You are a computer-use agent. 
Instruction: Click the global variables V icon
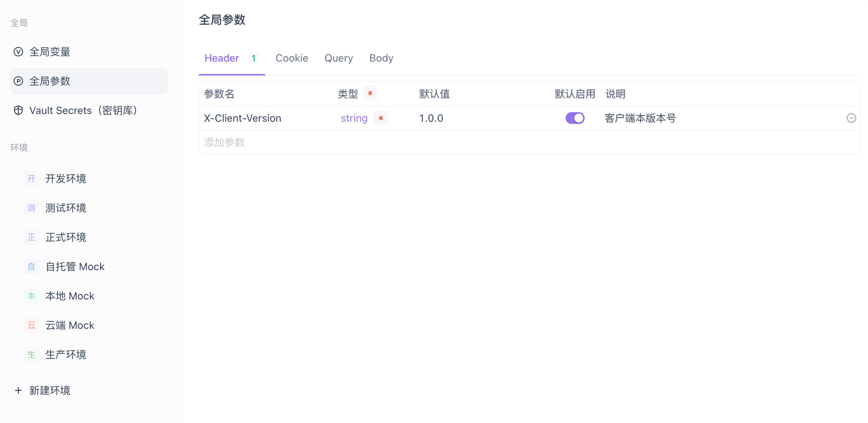click(18, 52)
